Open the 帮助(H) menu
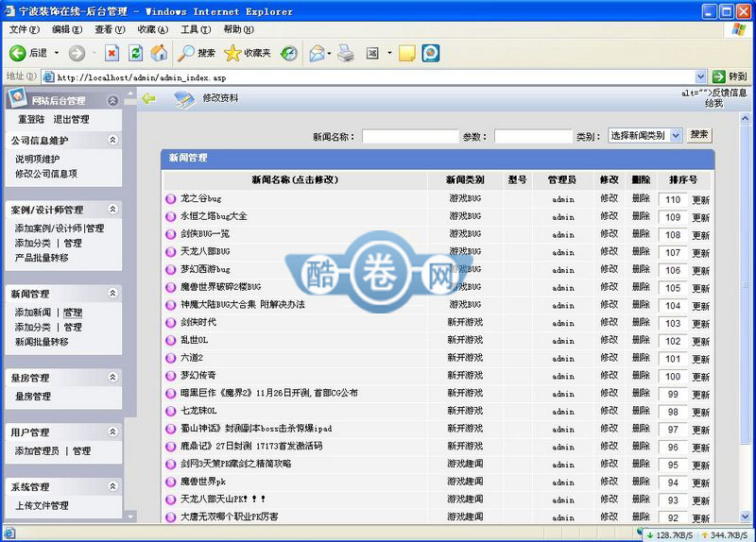The width and height of the screenshot is (756, 542). click(x=239, y=29)
